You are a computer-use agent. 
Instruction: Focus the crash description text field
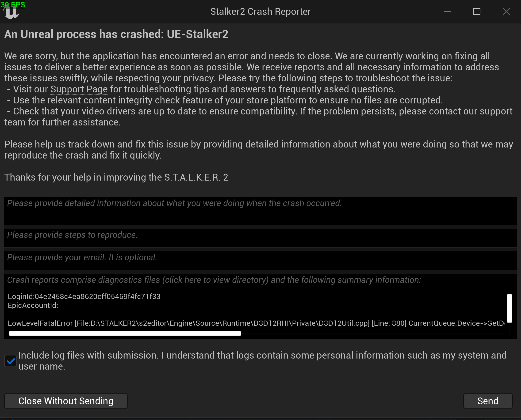[x=260, y=211]
